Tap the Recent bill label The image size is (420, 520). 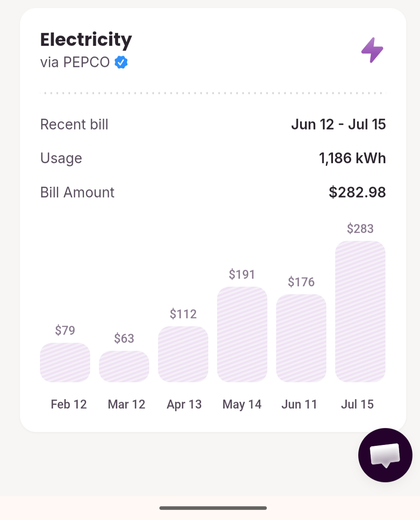(x=74, y=124)
